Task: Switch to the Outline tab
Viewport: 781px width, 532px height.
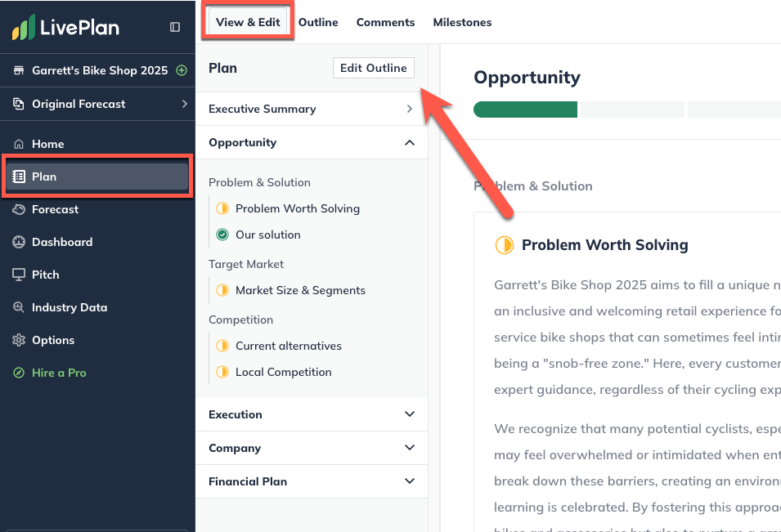Action: [x=318, y=22]
